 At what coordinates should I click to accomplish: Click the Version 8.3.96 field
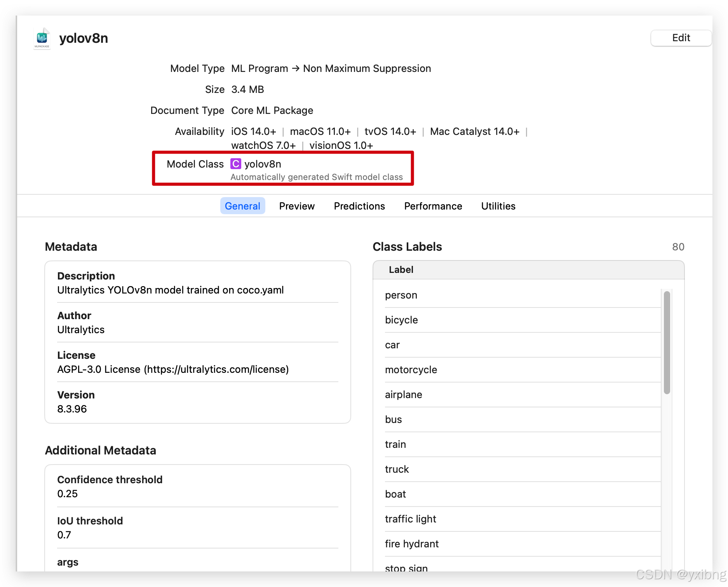coord(72,409)
